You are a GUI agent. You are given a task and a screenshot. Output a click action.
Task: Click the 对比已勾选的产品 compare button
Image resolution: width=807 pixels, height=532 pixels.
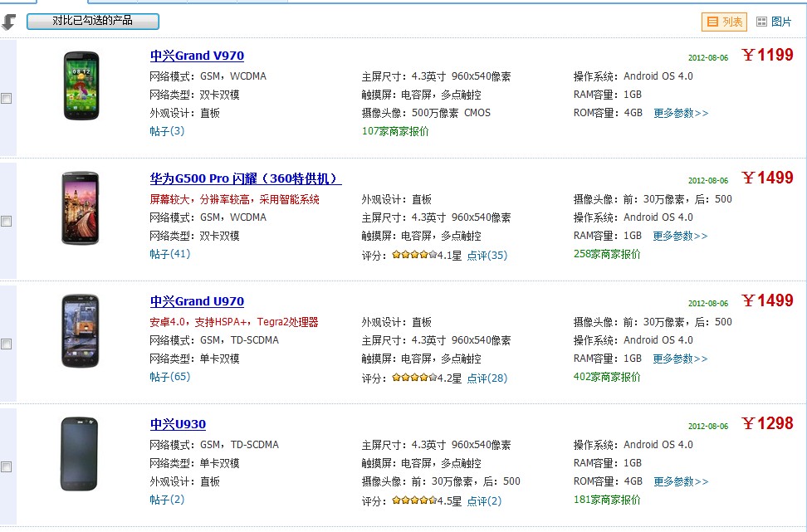[x=93, y=21]
